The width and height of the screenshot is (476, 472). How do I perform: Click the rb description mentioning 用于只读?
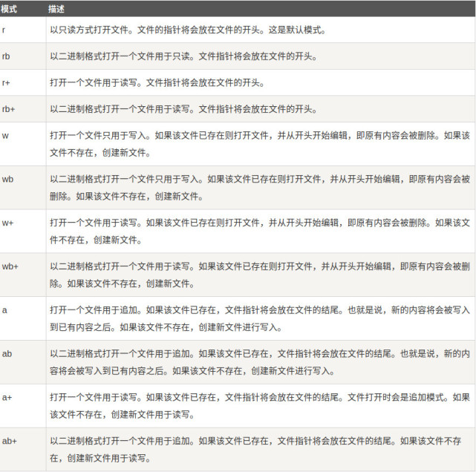(183, 56)
